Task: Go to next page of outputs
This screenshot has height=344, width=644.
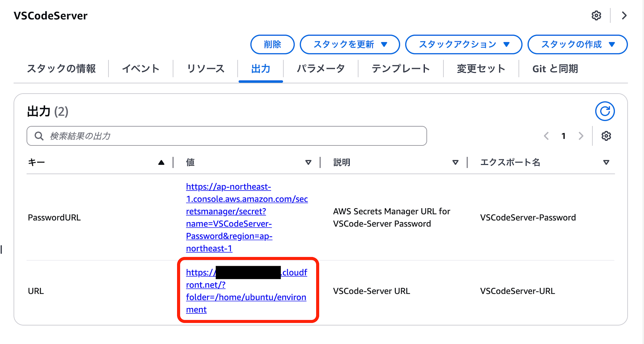Action: point(581,136)
